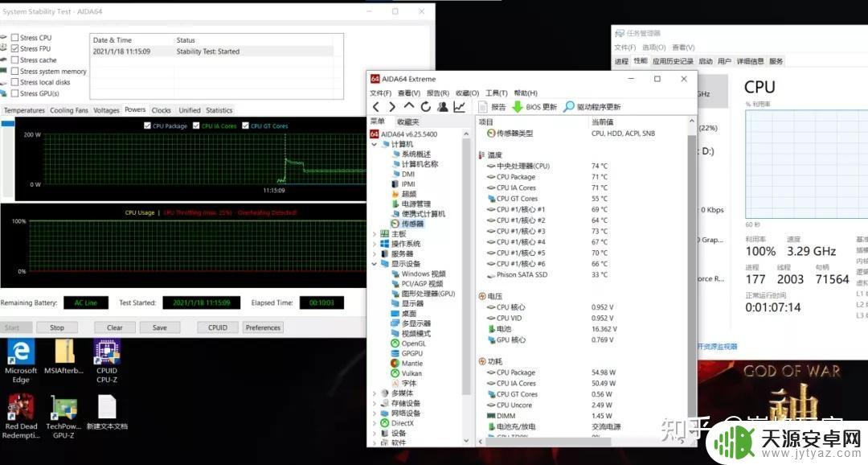The image size is (868, 465).
Task: Open AIDA64 收藏(O) menu
Action: click(467, 93)
